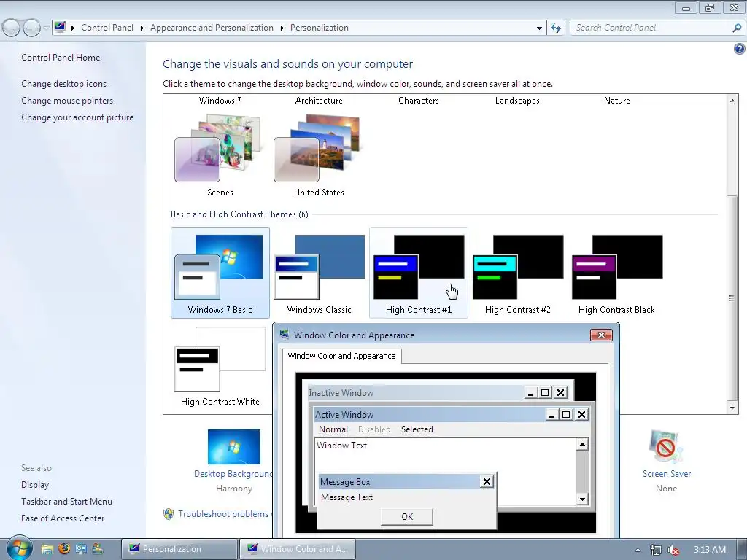Click the taskbar clock showing 3:13 AM
Screen dimensions: 747x560
pyautogui.click(x=710, y=550)
